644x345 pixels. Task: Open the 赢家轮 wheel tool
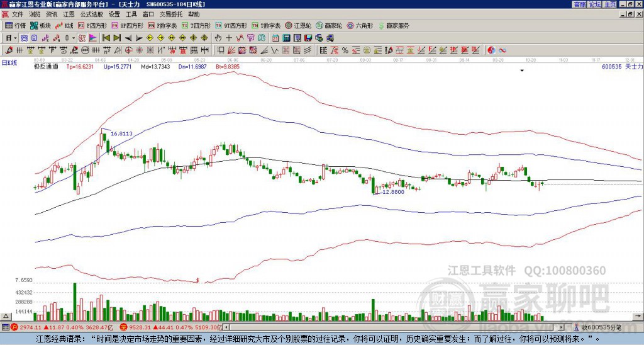329,25
